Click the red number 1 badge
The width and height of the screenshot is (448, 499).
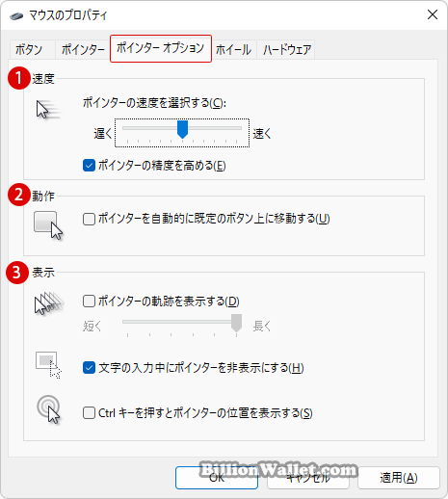click(x=19, y=78)
